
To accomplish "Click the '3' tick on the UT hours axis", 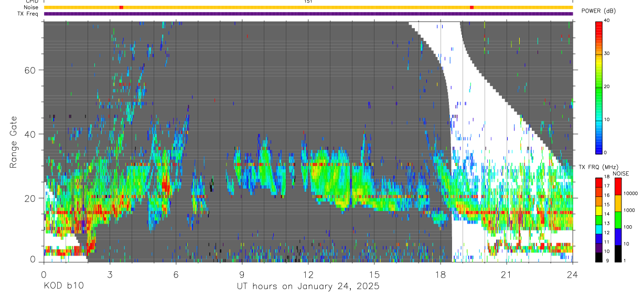I will tap(110, 274).
